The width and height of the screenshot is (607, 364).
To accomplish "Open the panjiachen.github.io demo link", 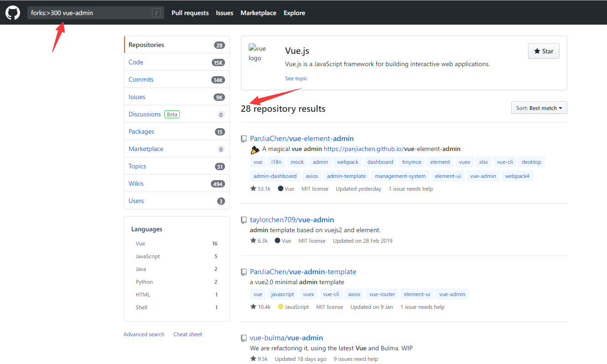I will [392, 149].
